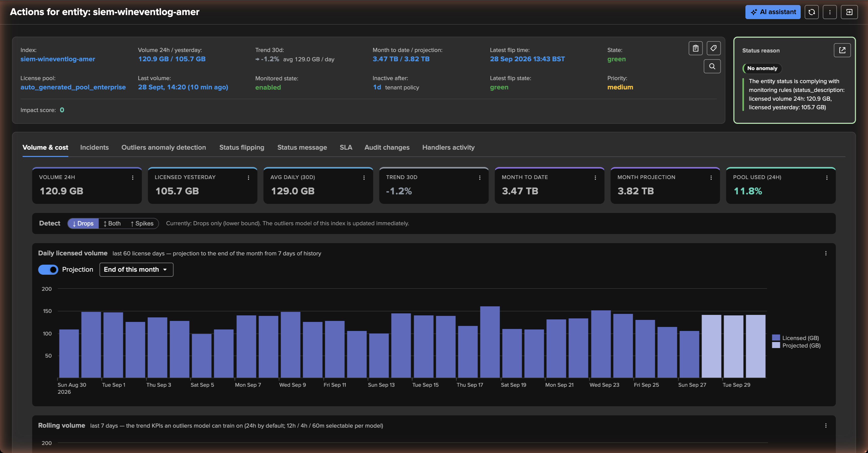Click the exit panel icon in header
This screenshot has height=453, width=868.
[x=849, y=12]
